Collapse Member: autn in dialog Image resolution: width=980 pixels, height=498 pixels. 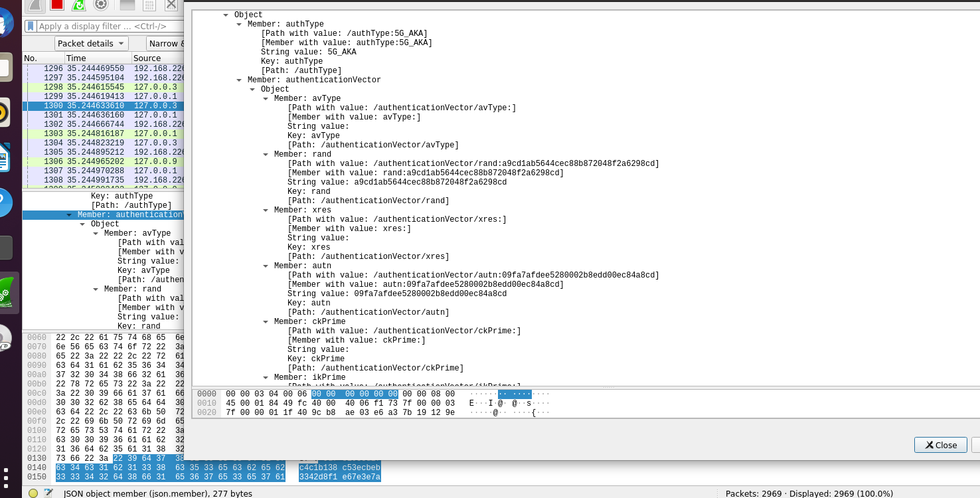266,266
